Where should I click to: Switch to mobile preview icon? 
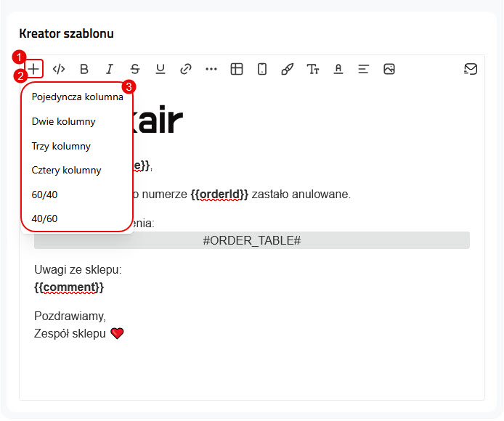[262, 69]
